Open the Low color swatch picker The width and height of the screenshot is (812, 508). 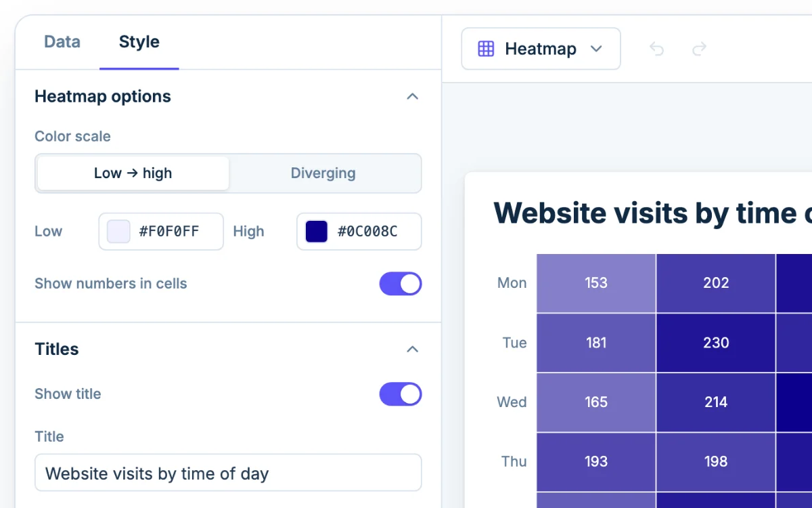click(119, 232)
